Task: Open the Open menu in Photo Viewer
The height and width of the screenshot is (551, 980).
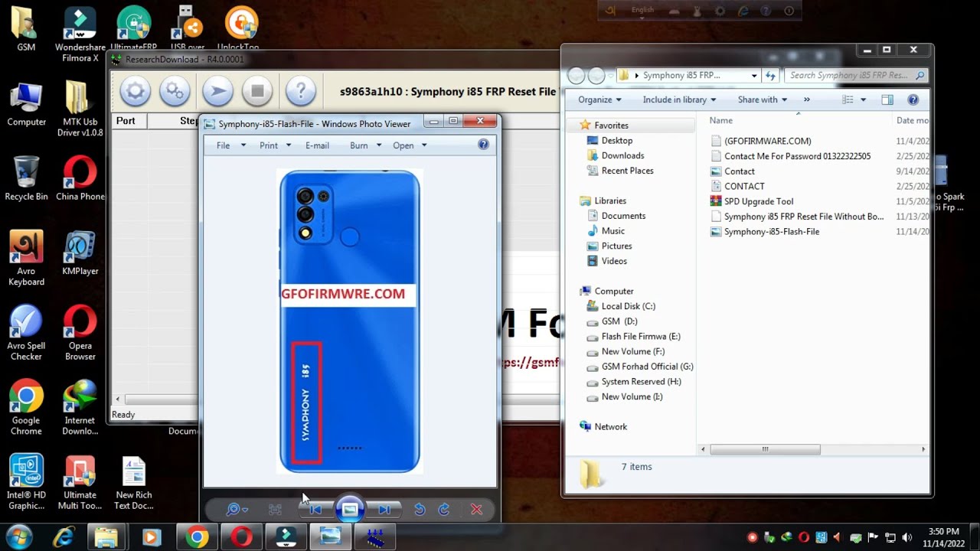Action: pos(410,145)
